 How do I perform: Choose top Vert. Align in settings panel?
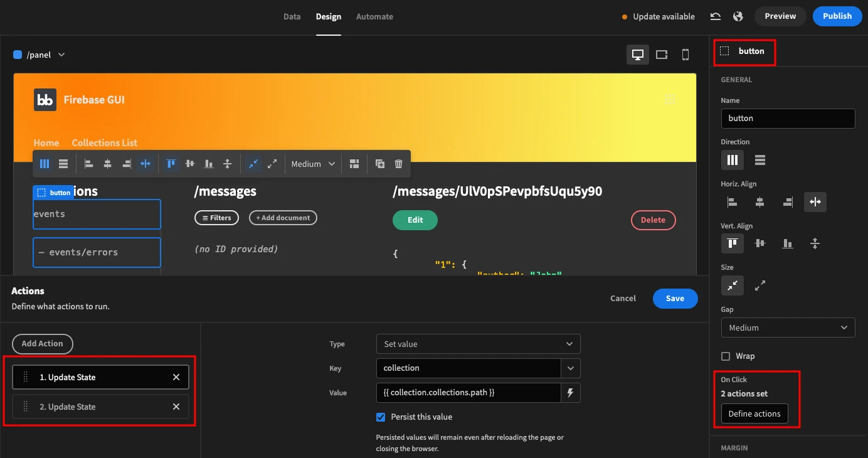733,243
